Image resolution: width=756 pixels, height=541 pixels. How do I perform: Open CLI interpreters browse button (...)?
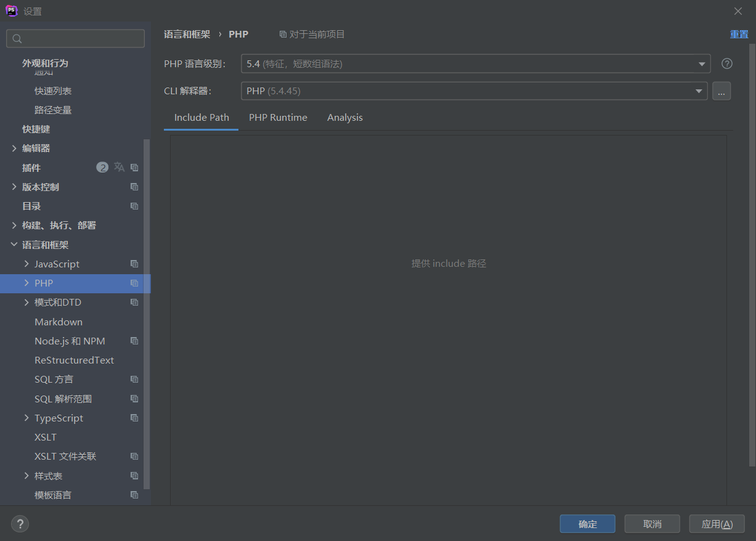click(x=721, y=91)
